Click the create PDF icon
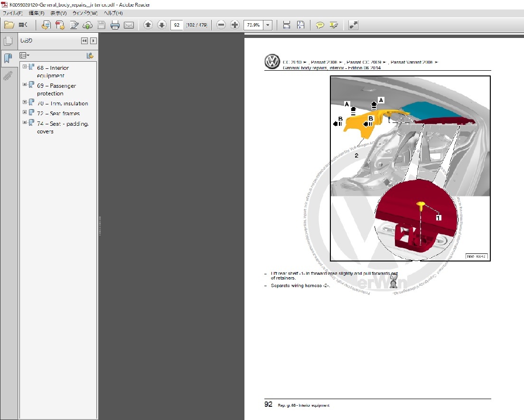This screenshot has height=420, width=524. point(60,25)
